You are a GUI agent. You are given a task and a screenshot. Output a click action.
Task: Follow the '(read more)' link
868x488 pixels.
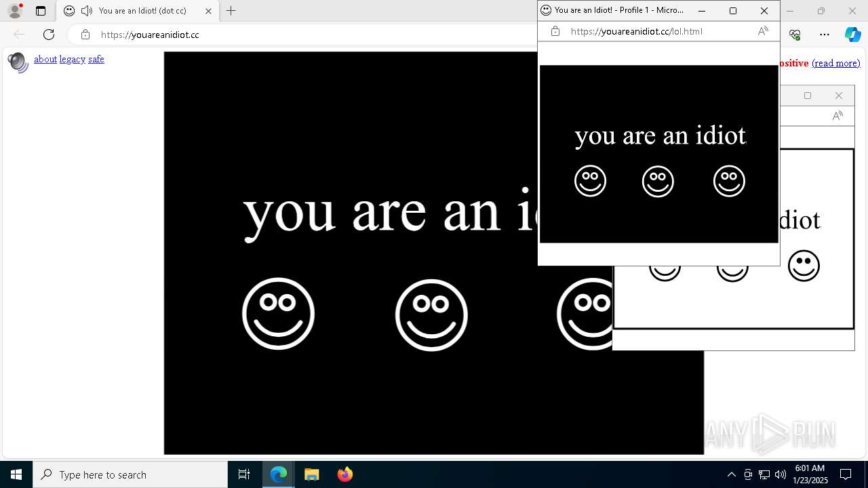coord(835,63)
